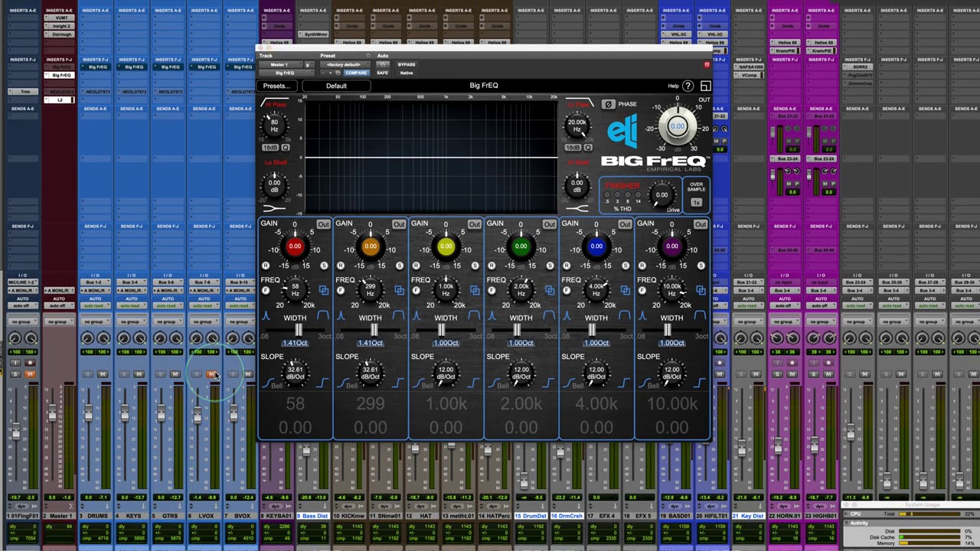Select narrow peak width icon in 299 Hz band
This screenshot has width=980, height=551.
click(x=341, y=316)
